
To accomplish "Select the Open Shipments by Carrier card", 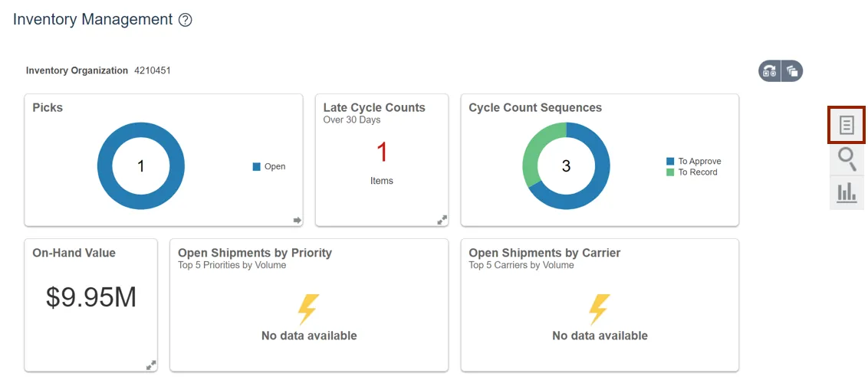I will pyautogui.click(x=600, y=305).
